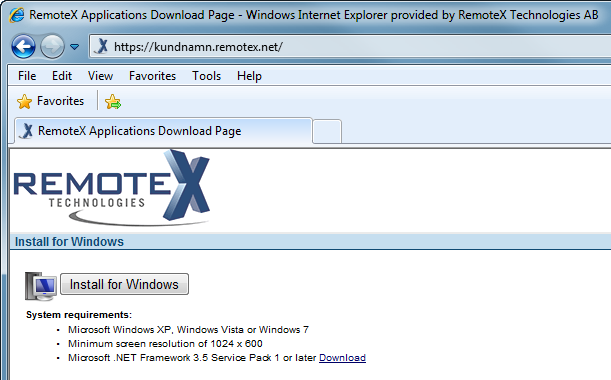The image size is (611, 380).
Task: Click the greyed Forward arrow button
Action: (x=53, y=47)
